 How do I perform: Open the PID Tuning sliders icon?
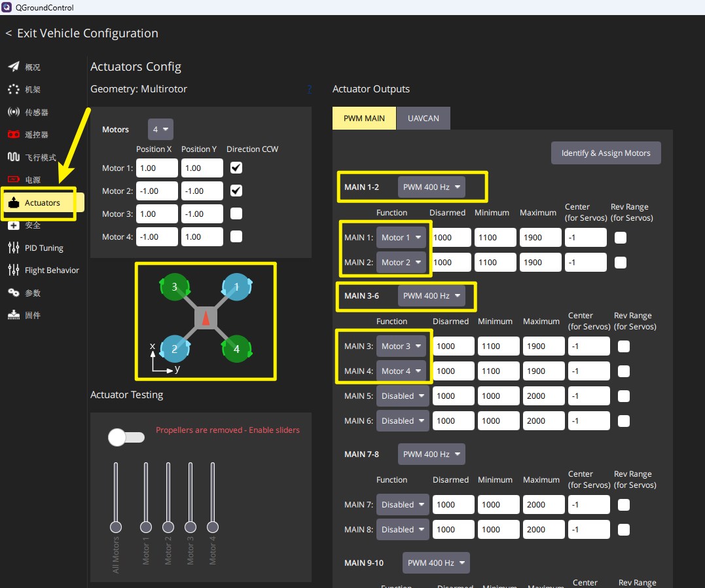pyautogui.click(x=14, y=248)
